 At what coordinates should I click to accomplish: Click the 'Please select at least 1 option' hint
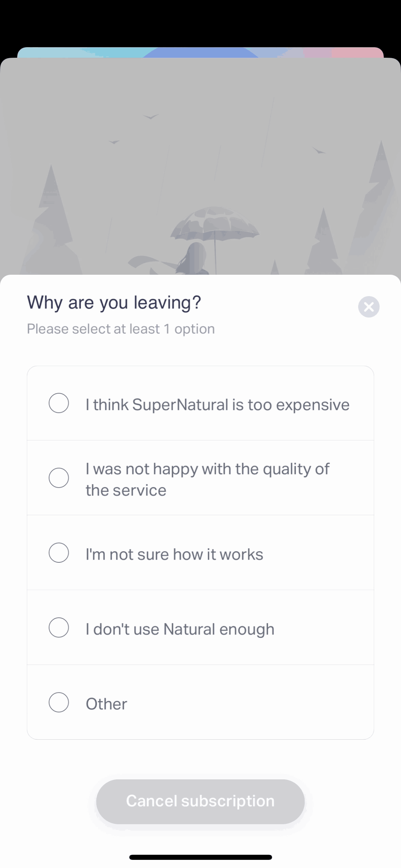[121, 329]
